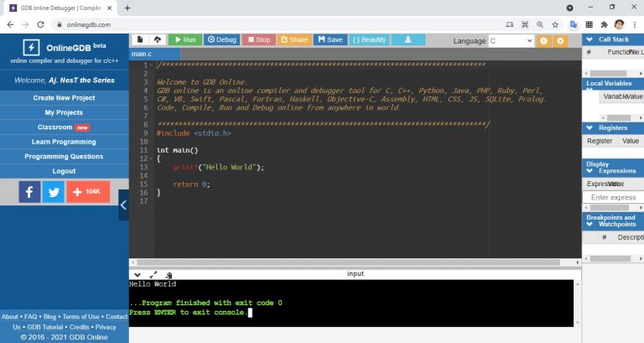Click the GDB Tutorial footer link

click(44, 327)
